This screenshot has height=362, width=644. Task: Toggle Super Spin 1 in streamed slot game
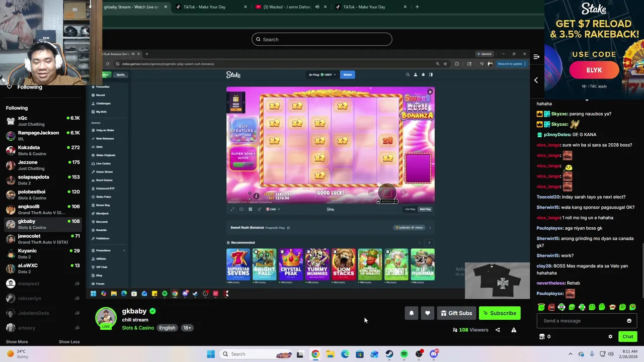coord(244,159)
